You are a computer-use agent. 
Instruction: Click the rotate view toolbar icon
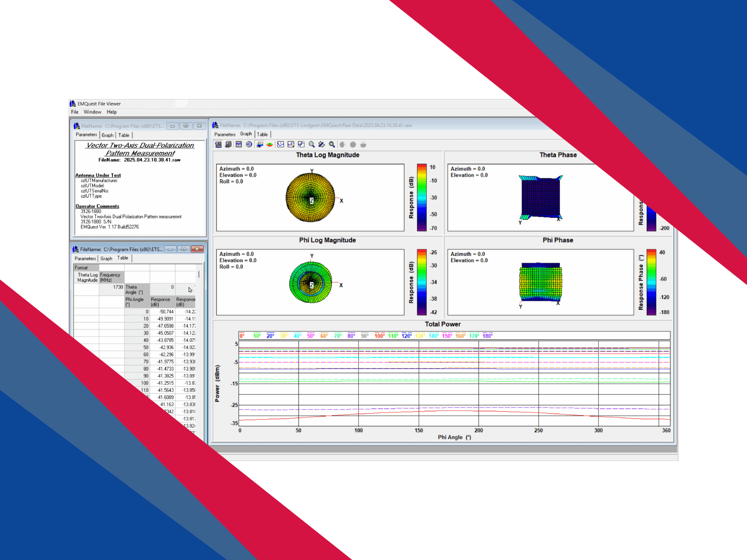(x=322, y=145)
